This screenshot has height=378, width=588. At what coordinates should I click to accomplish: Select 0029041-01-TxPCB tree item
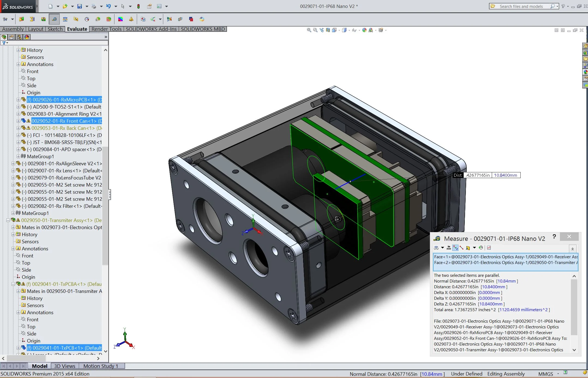pyautogui.click(x=64, y=348)
